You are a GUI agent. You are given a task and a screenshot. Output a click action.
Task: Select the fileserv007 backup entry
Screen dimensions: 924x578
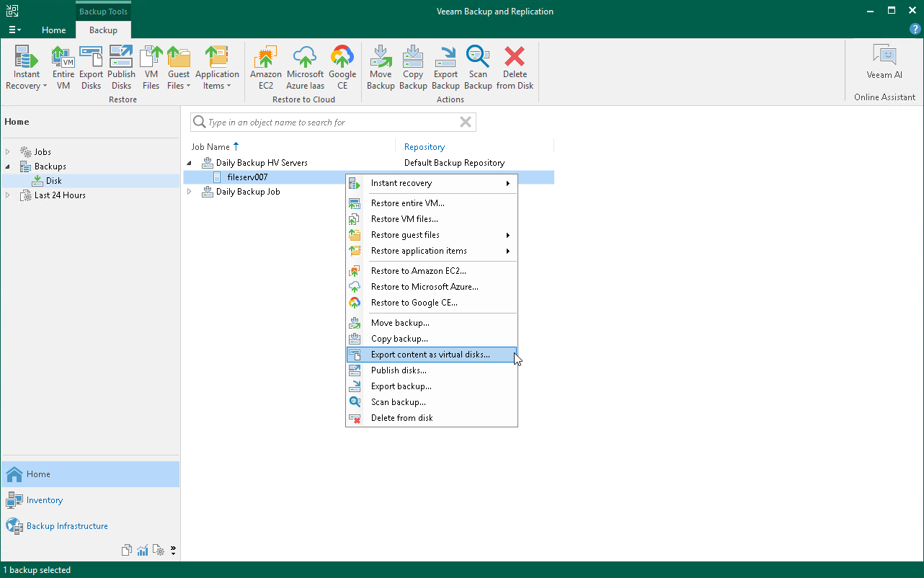point(247,177)
